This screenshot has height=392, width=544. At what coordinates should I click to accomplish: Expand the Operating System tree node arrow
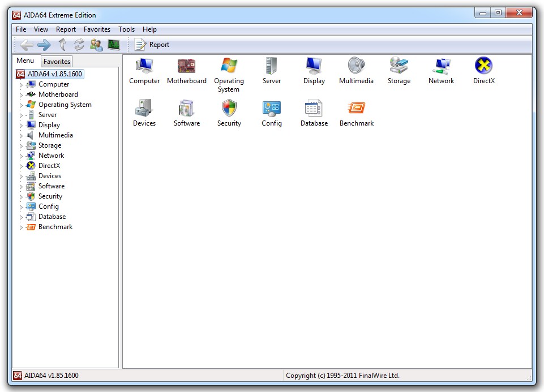[x=21, y=105]
